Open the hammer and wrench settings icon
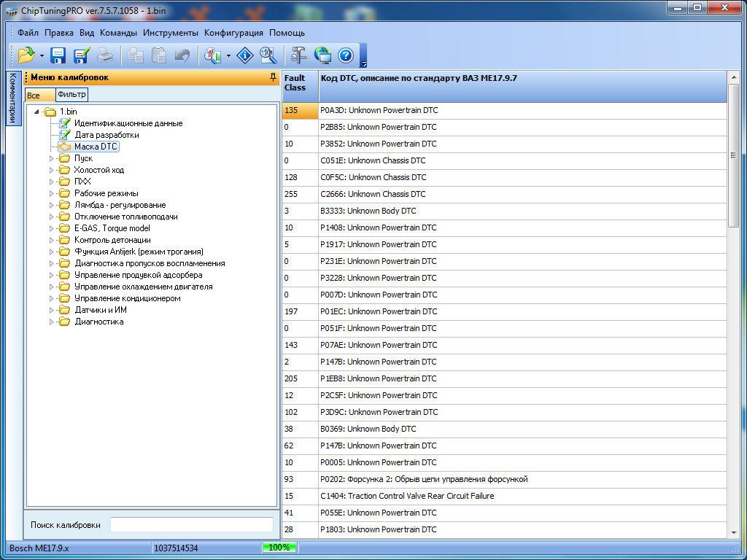747x560 pixels. [x=298, y=55]
